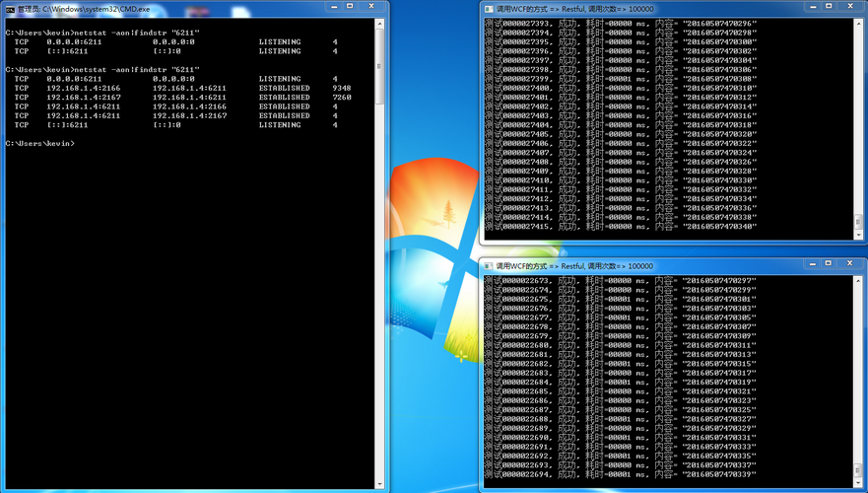Image resolution: width=868 pixels, height=493 pixels.
Task: Close the upper Restful console window
Action: (x=848, y=7)
